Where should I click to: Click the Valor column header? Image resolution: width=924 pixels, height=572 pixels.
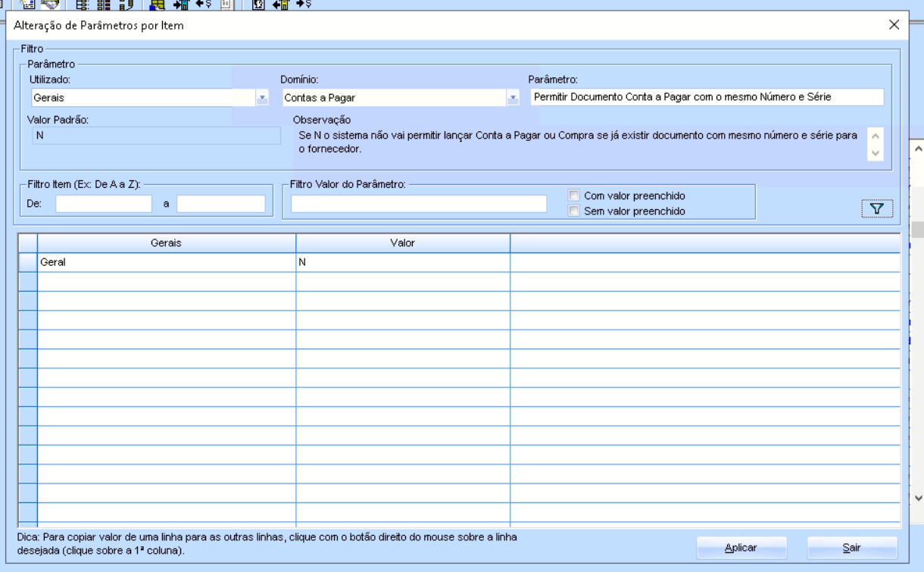[402, 242]
